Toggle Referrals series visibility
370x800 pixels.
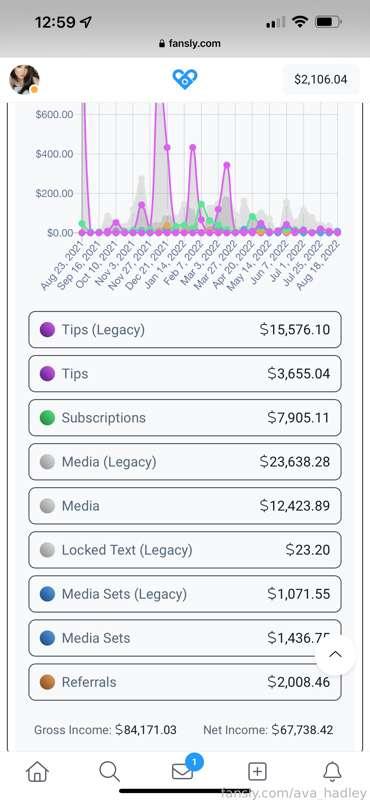point(185,682)
